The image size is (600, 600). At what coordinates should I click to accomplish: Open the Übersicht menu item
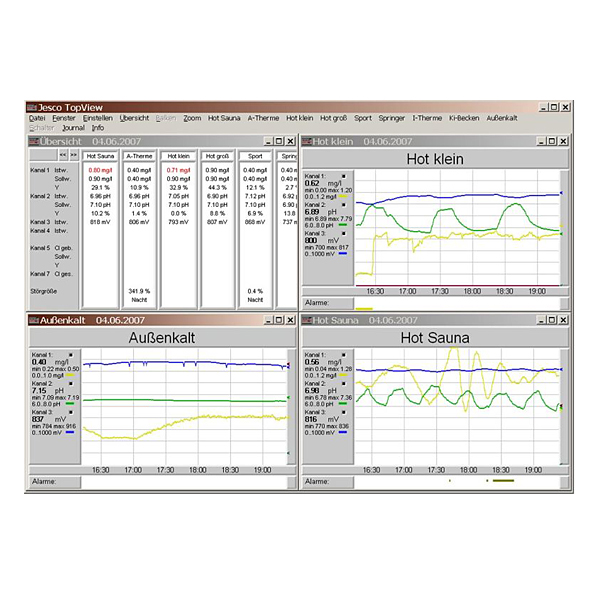134,118
